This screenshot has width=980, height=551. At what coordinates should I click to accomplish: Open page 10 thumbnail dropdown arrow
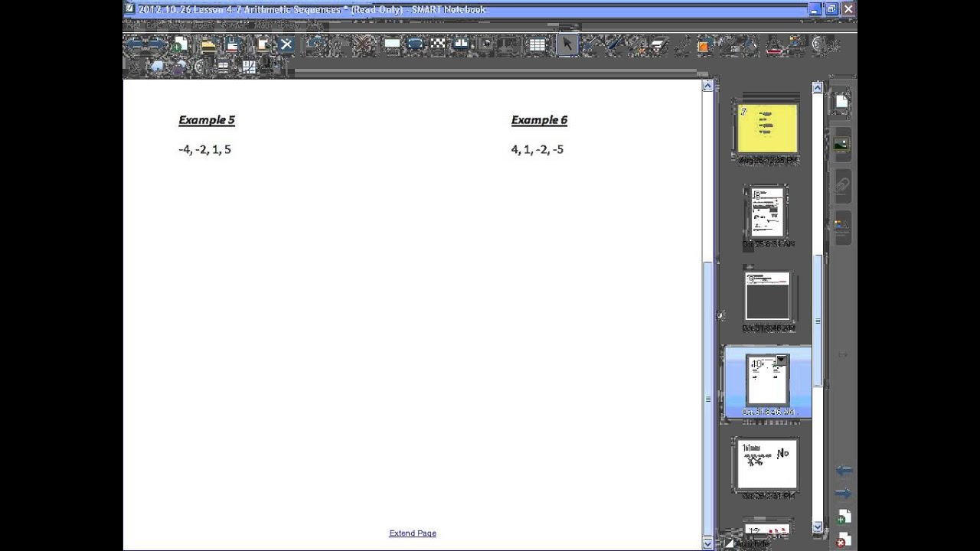point(782,360)
